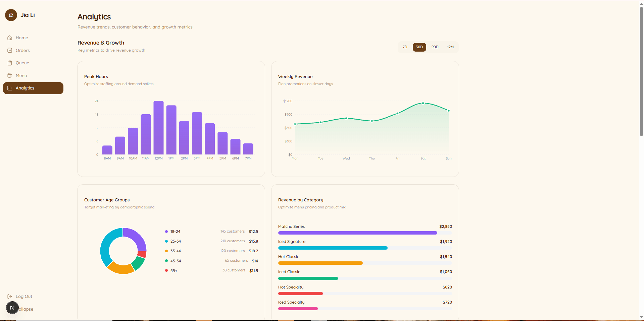Screen dimensions: 644x321
Task: Click the Matcha Series revenue bar
Action: pos(358,233)
